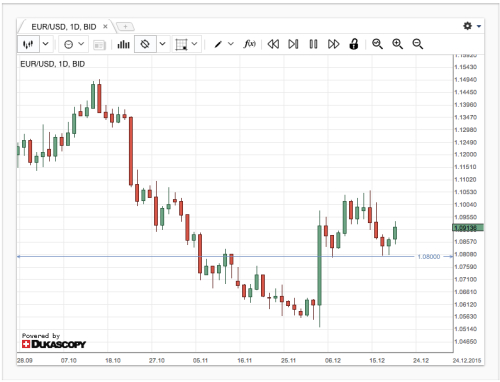The width and height of the screenshot is (500, 382).
Task: Expand dropdown next to the rotate icon
Action: click(163, 44)
